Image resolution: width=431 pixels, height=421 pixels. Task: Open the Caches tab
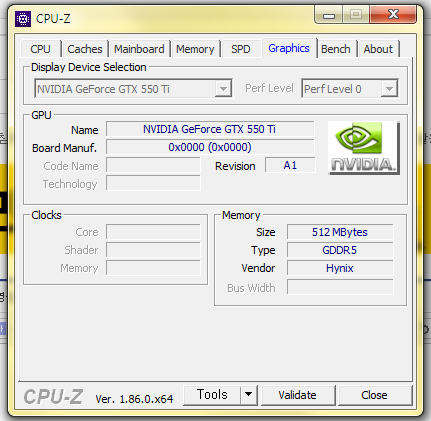[x=85, y=49]
